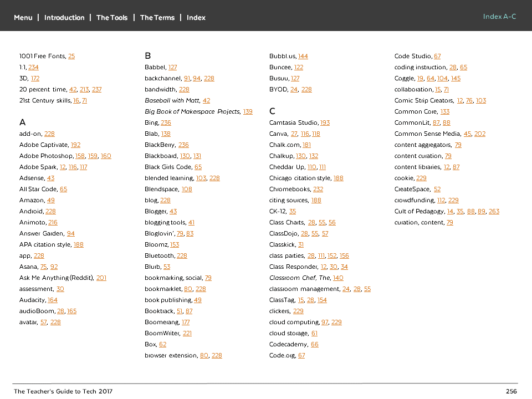Open page 43 link for Adsense
This screenshot has height=399, width=532.
pos(50,178)
